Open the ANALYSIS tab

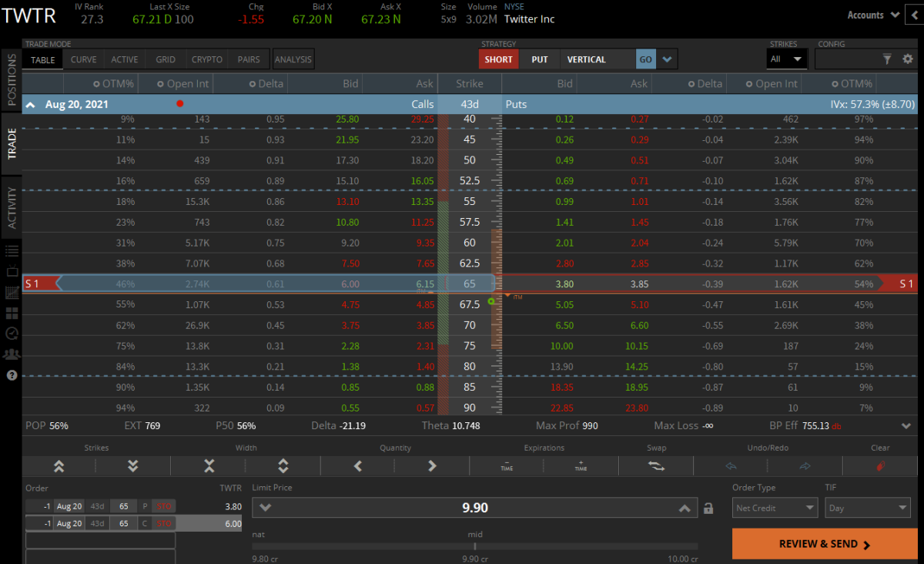pyautogui.click(x=293, y=59)
